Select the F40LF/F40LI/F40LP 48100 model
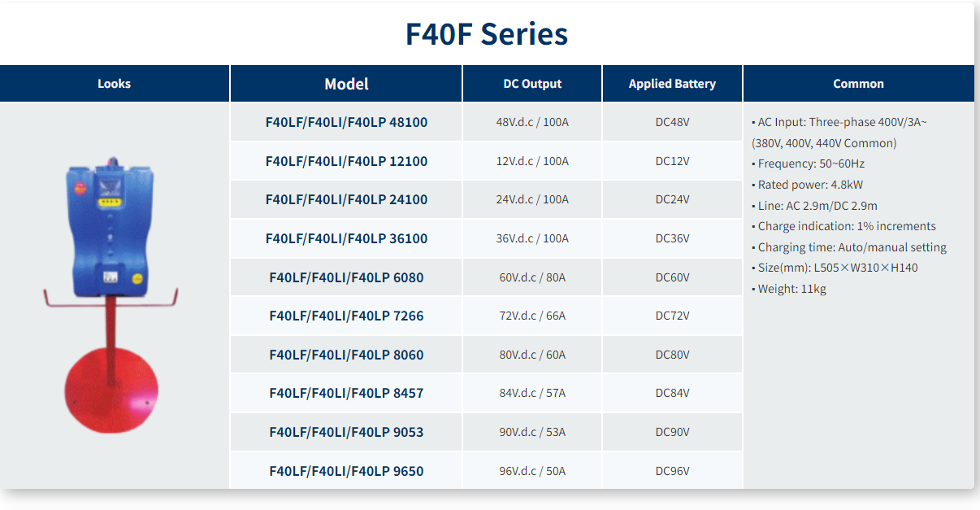Image resolution: width=980 pixels, height=510 pixels. pos(346,122)
